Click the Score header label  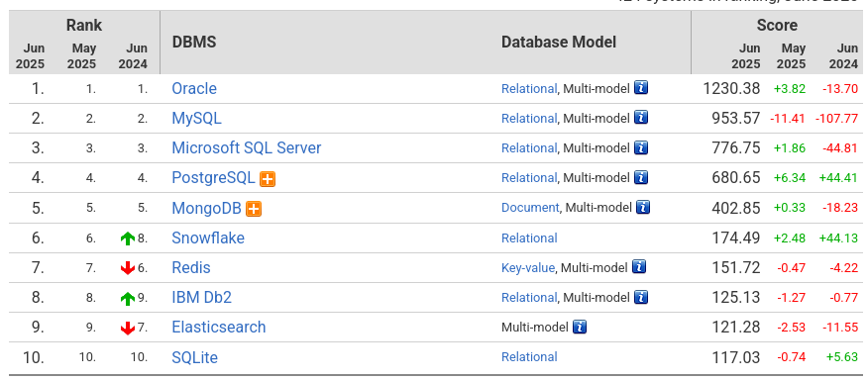pos(777,25)
